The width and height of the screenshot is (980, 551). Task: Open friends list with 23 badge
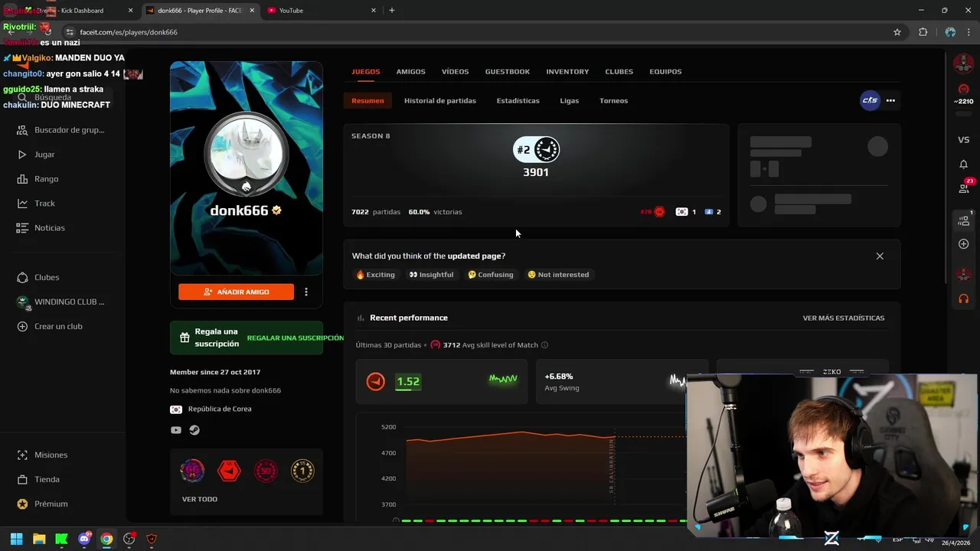tap(963, 188)
